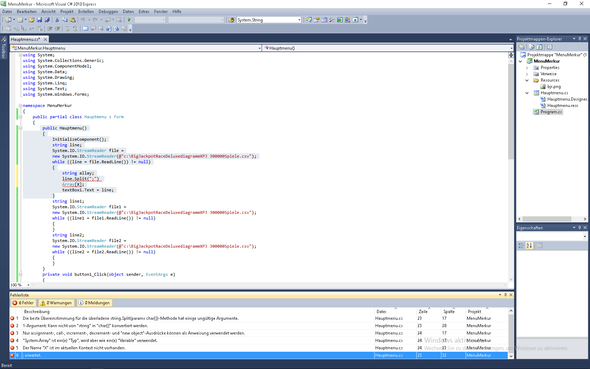The image size is (590, 369).
Task: Select error 5 'Der Name "X"' row
Action: click(259, 348)
